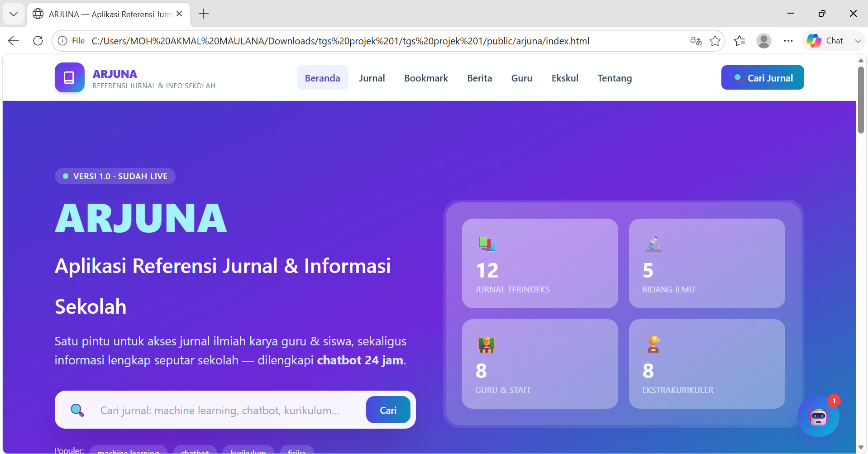This screenshot has height=454, width=868.
Task: Open the Favorites list icon
Action: (739, 41)
